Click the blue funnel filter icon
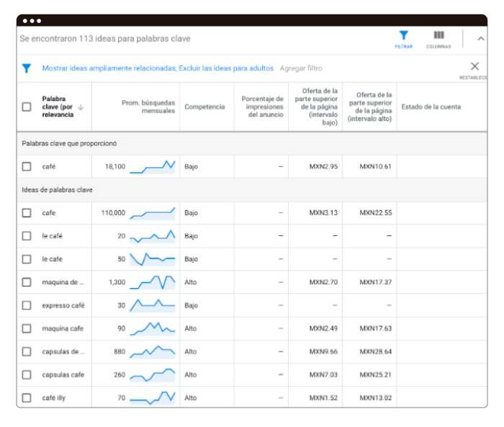Image resolution: width=504 pixels, height=427 pixels. (27, 68)
